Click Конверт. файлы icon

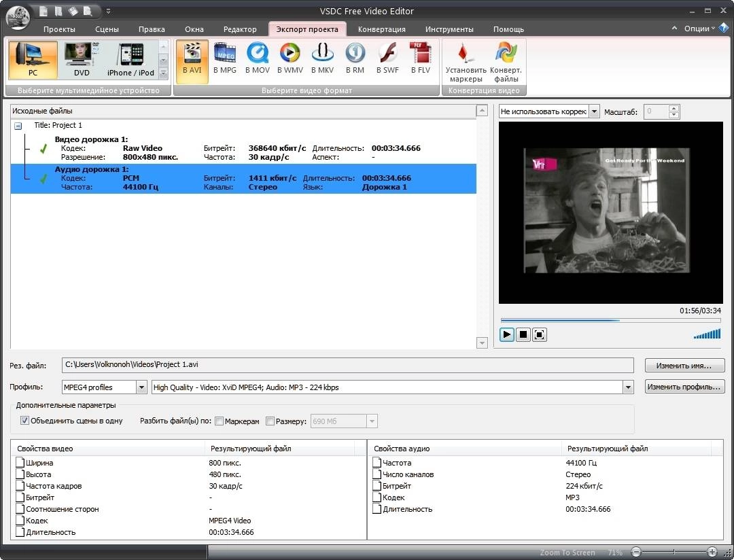tap(506, 63)
